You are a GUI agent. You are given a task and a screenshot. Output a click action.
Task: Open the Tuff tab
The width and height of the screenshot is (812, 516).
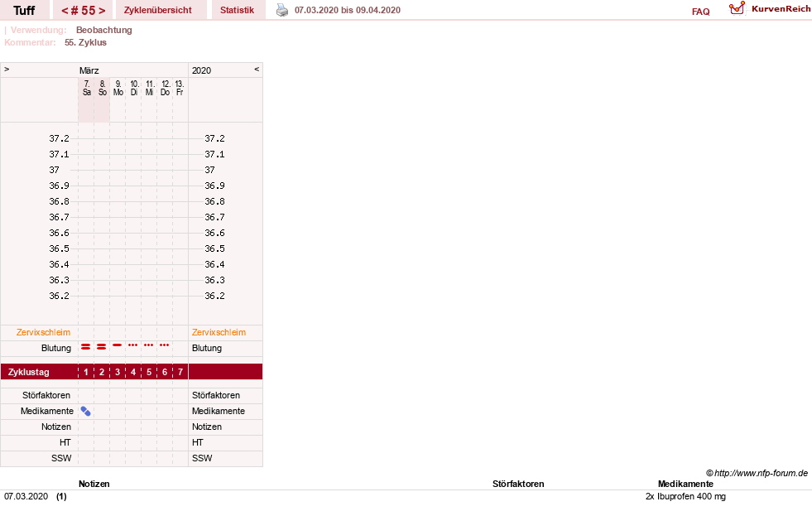[x=24, y=11]
